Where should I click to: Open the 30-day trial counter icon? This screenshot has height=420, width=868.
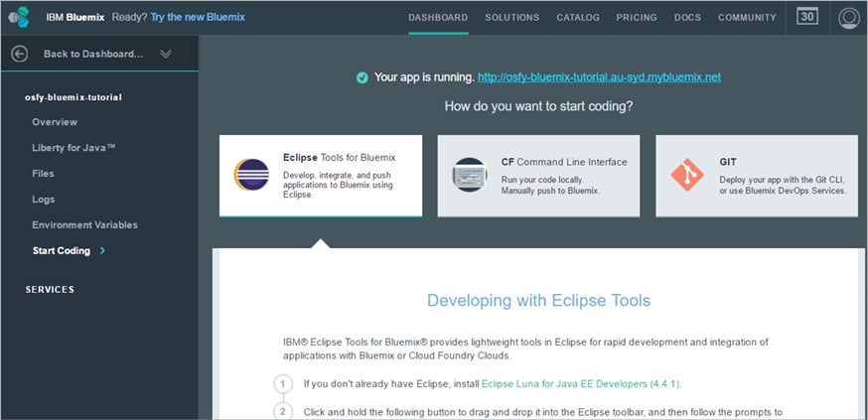[807, 17]
